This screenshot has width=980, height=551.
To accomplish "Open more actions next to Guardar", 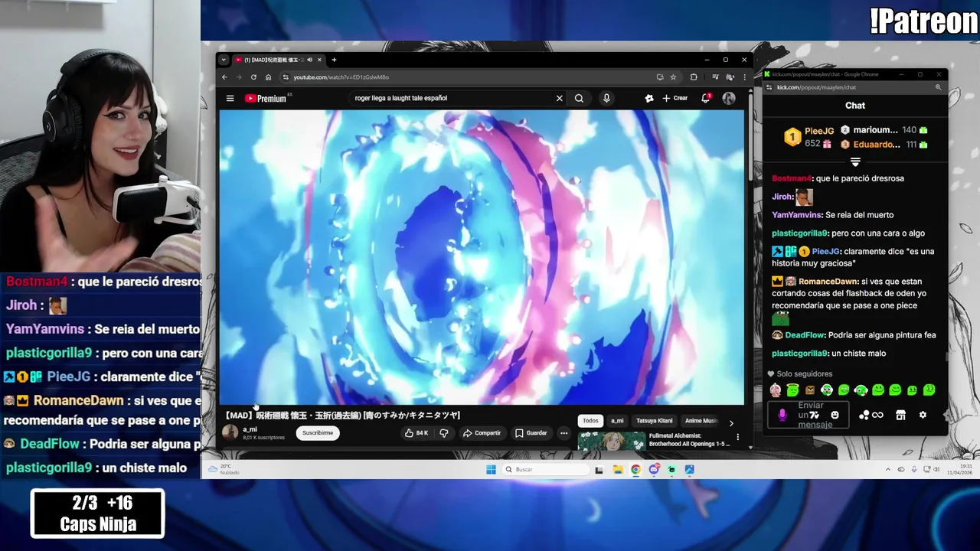I will click(563, 433).
